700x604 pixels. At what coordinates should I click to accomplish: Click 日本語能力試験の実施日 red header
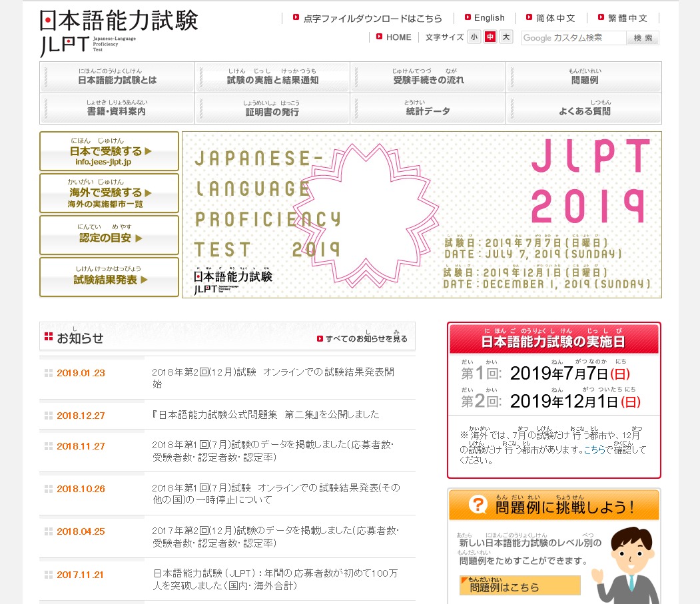[x=553, y=338]
